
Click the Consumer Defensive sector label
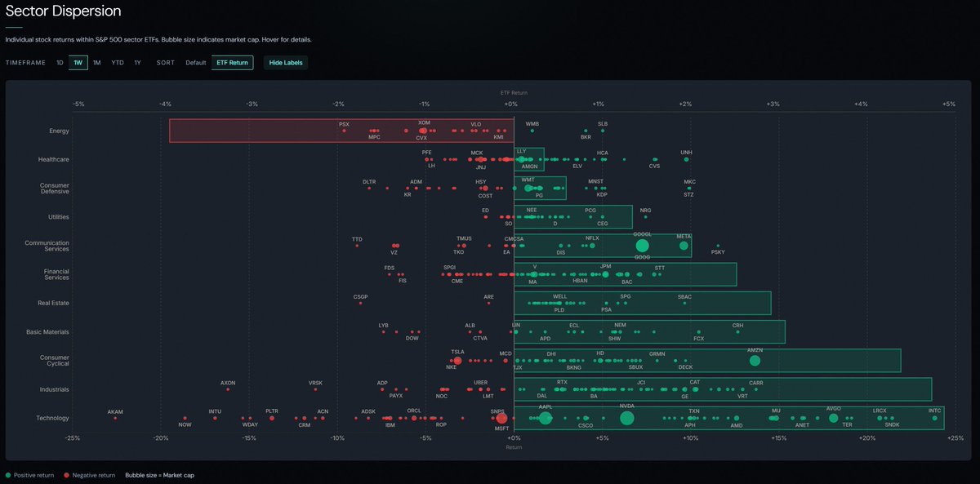point(55,188)
